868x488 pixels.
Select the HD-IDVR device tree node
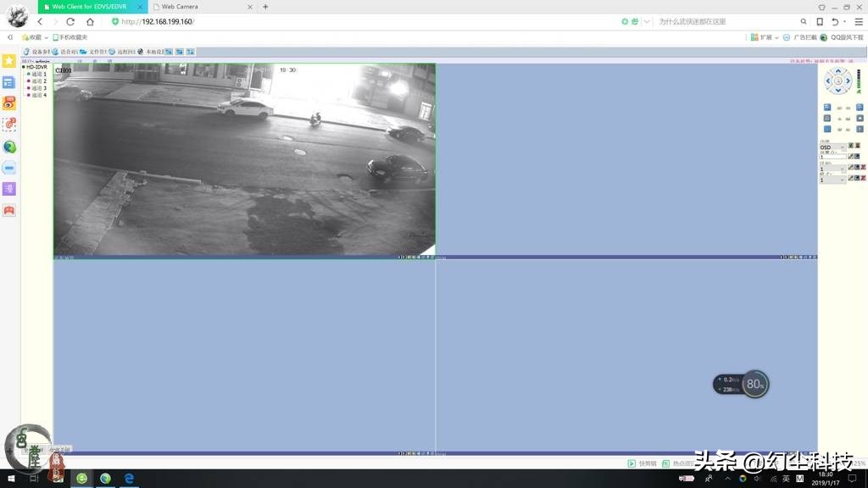point(35,67)
